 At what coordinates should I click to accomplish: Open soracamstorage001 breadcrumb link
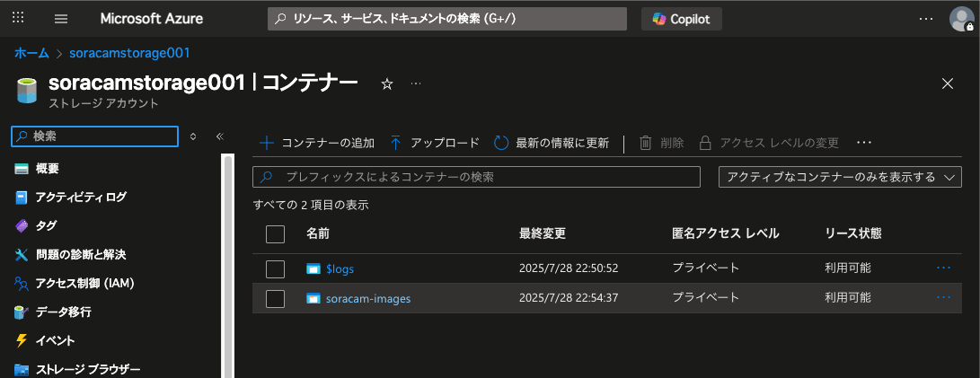pos(129,53)
